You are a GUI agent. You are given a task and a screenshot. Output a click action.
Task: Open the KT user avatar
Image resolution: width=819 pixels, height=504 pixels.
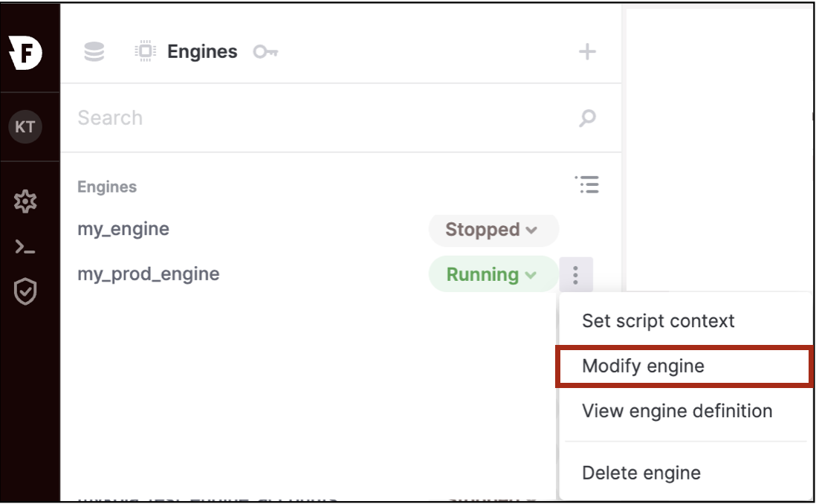(x=25, y=126)
